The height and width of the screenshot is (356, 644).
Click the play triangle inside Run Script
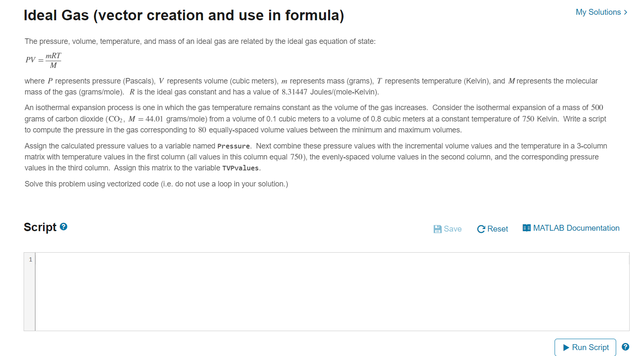tap(566, 347)
